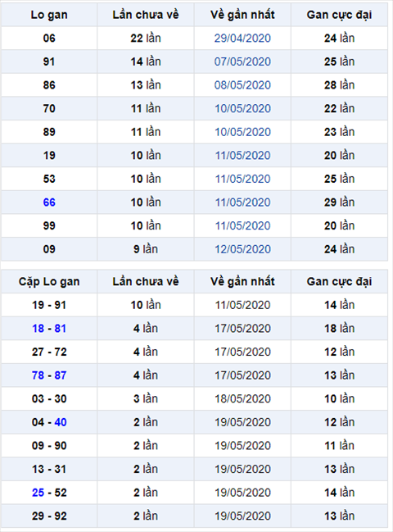Click the 'Cặp Lo gan' column header
This screenshot has height=532, width=393.
(x=49, y=282)
